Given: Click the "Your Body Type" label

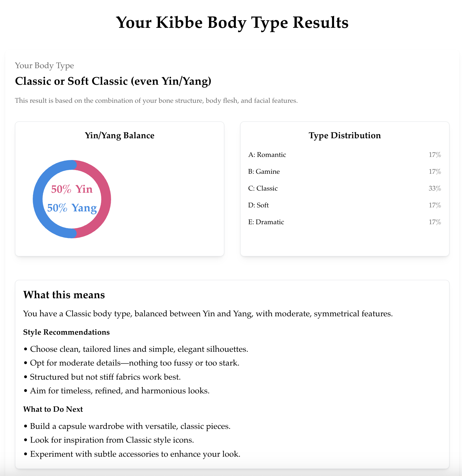Looking at the screenshot, I should (44, 65).
